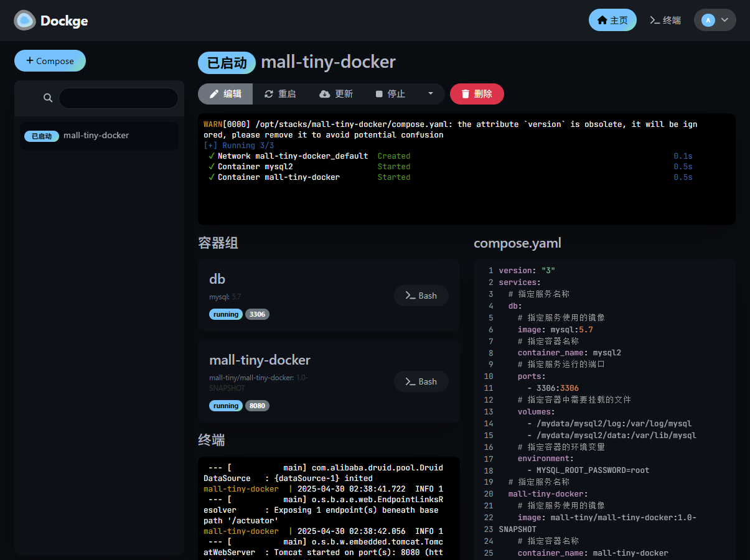Open Bash for the db container

(x=421, y=296)
